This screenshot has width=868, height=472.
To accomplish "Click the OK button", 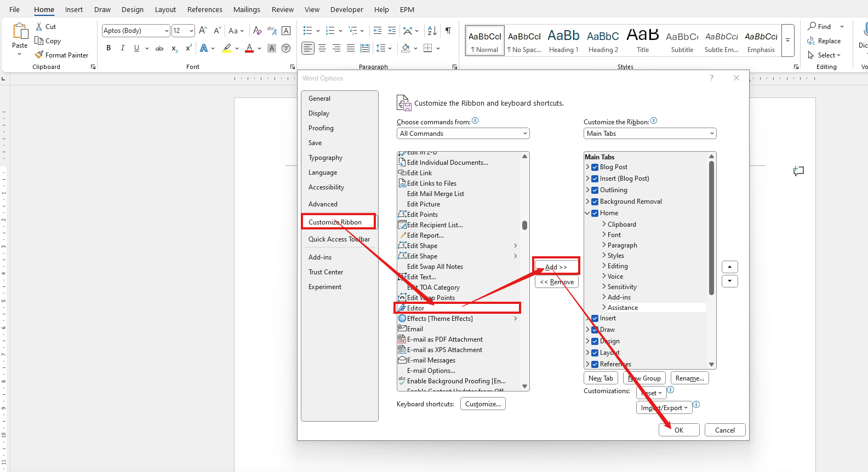I will [679, 430].
